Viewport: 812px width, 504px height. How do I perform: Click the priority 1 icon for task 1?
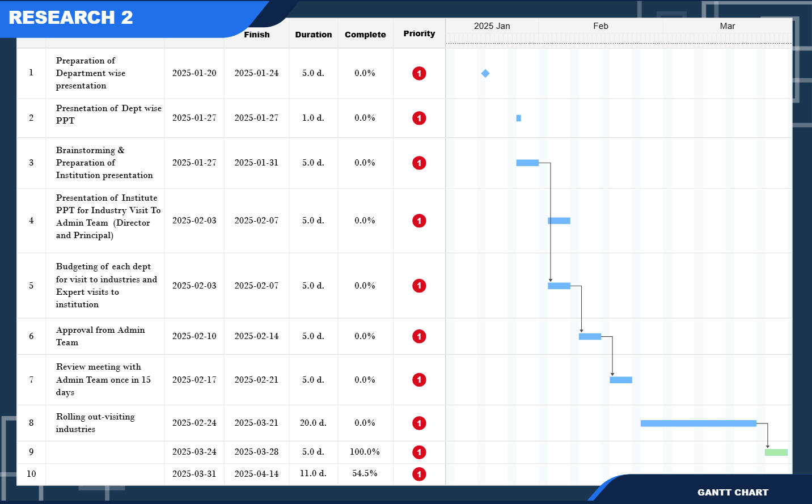(419, 74)
